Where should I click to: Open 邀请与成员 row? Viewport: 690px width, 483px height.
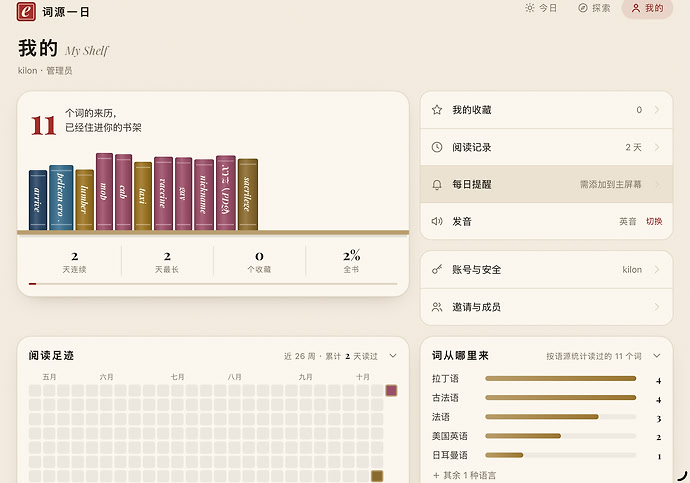[x=546, y=307]
